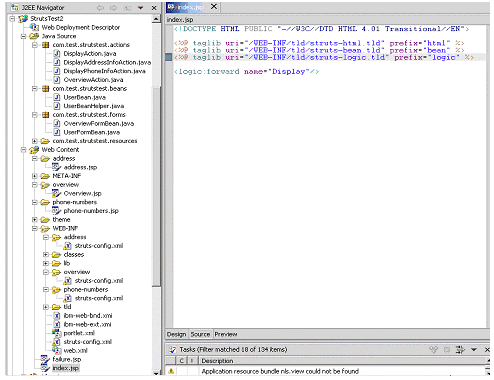Click the Web Content folder icon
Screen dimensions: 494x380
[x=34, y=150]
